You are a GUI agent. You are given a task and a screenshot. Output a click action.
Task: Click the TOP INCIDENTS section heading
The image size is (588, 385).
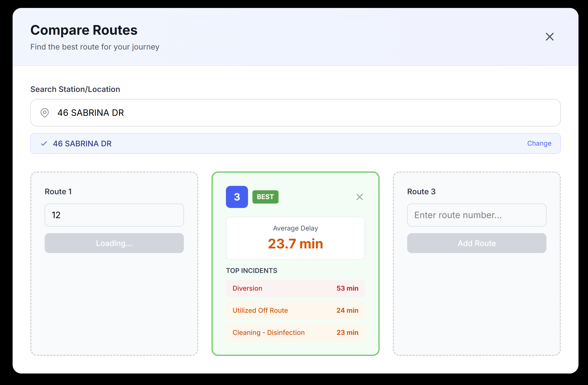tap(251, 271)
